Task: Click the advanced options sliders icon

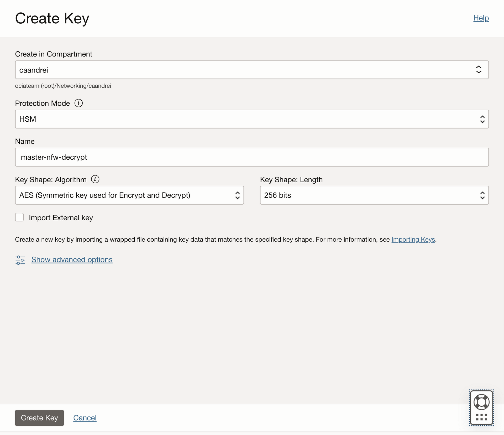Action: point(20,260)
